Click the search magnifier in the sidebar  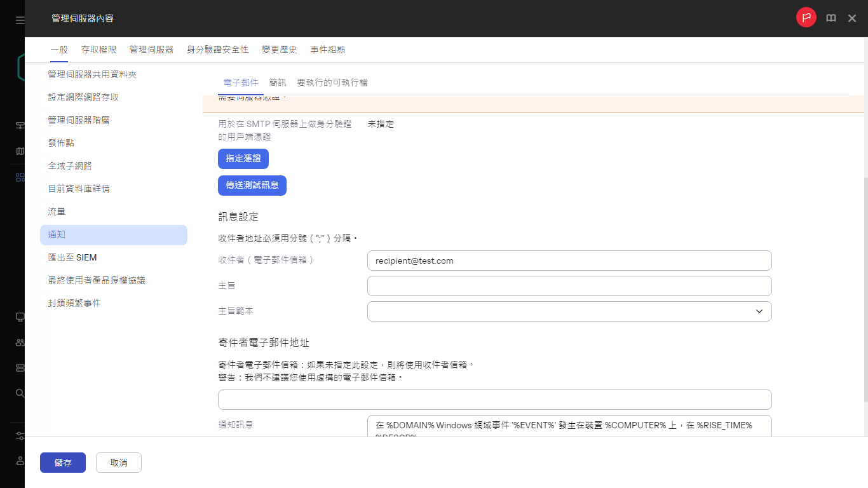coord(20,393)
